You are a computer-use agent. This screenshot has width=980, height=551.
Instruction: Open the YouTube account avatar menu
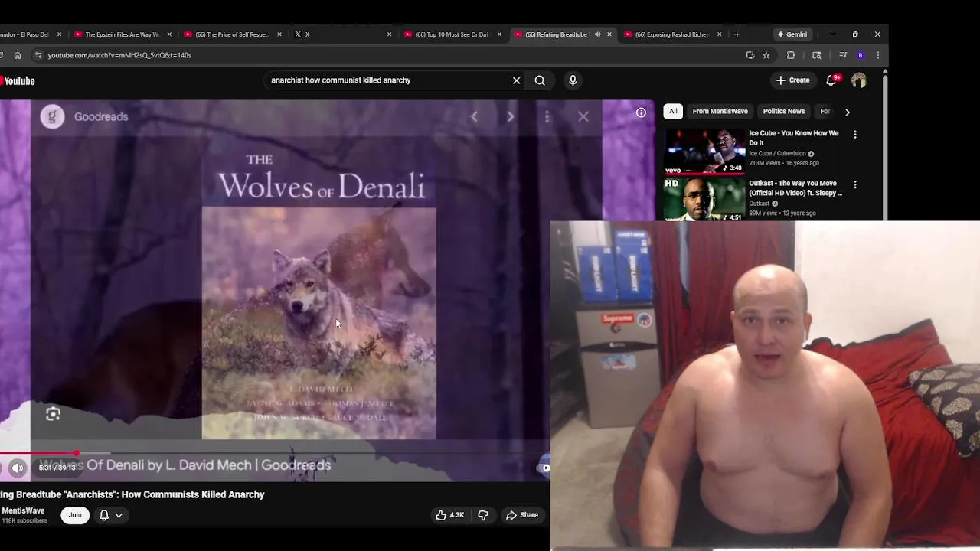tap(859, 80)
